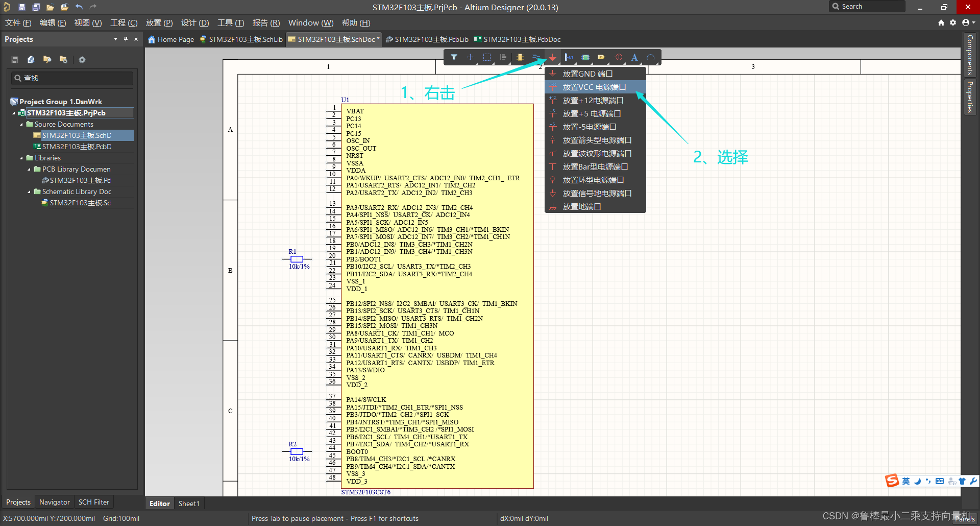Switch to STM32F103主板.PcbDoc tab
Screen dimensions: 980x526
(x=518, y=39)
